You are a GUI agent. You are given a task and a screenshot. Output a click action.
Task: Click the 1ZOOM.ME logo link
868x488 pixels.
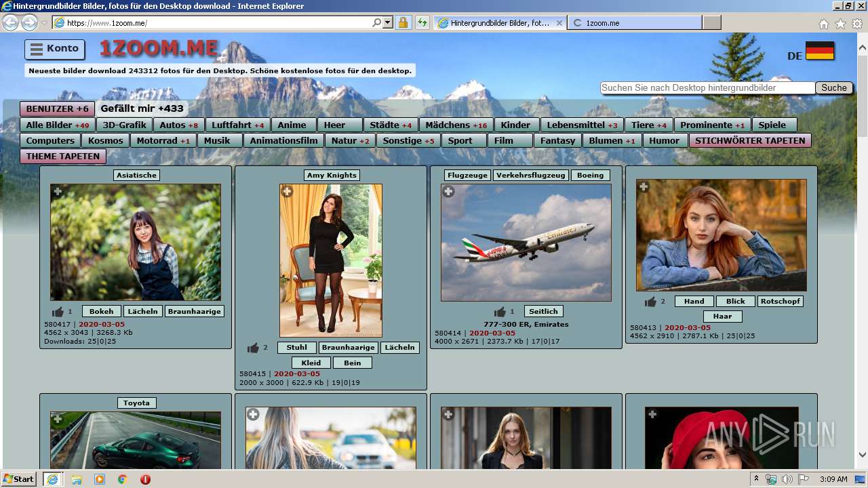tap(159, 48)
